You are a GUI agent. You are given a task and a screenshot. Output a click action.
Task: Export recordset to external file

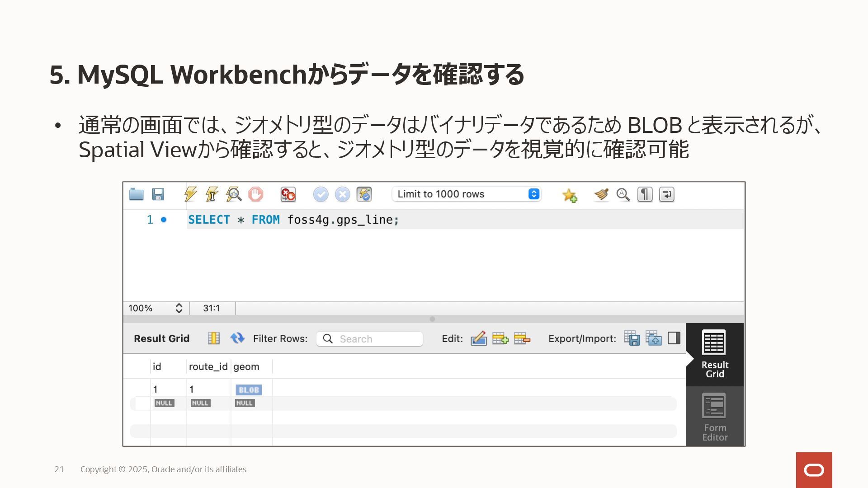point(632,338)
